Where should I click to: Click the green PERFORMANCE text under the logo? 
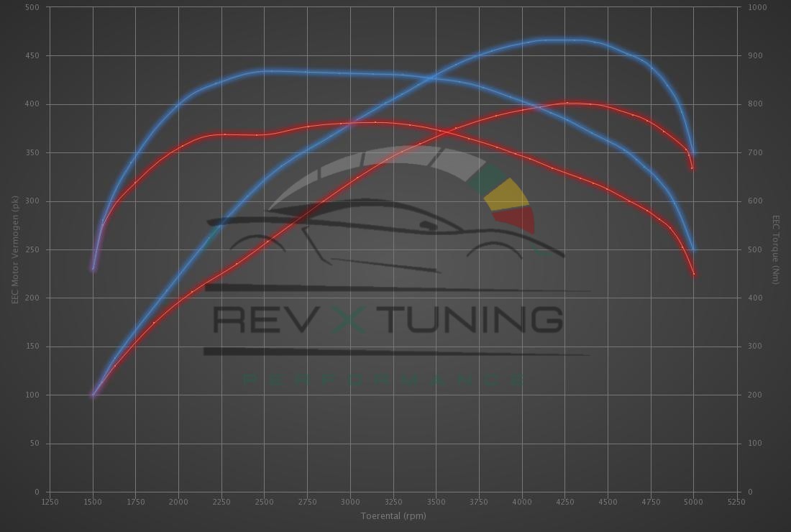pyautogui.click(x=385, y=380)
